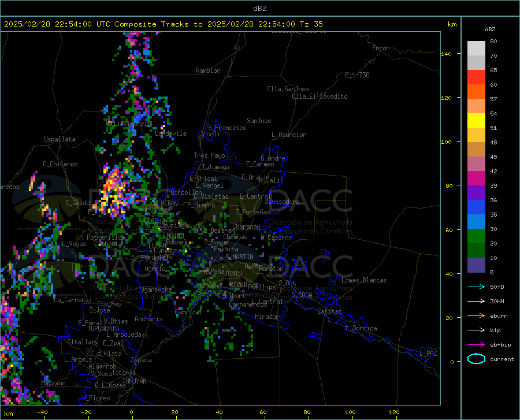
Task: Select the magenta swatch in dBZ scale
Action: 476,179
